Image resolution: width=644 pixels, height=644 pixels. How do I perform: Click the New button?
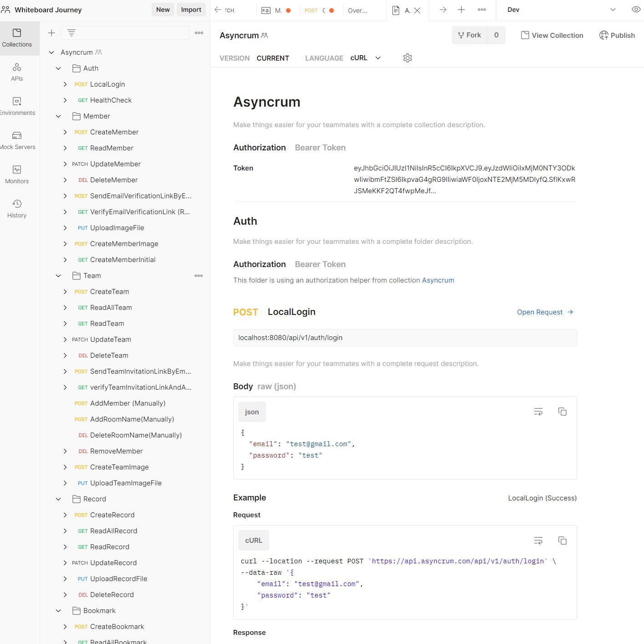pyautogui.click(x=163, y=10)
